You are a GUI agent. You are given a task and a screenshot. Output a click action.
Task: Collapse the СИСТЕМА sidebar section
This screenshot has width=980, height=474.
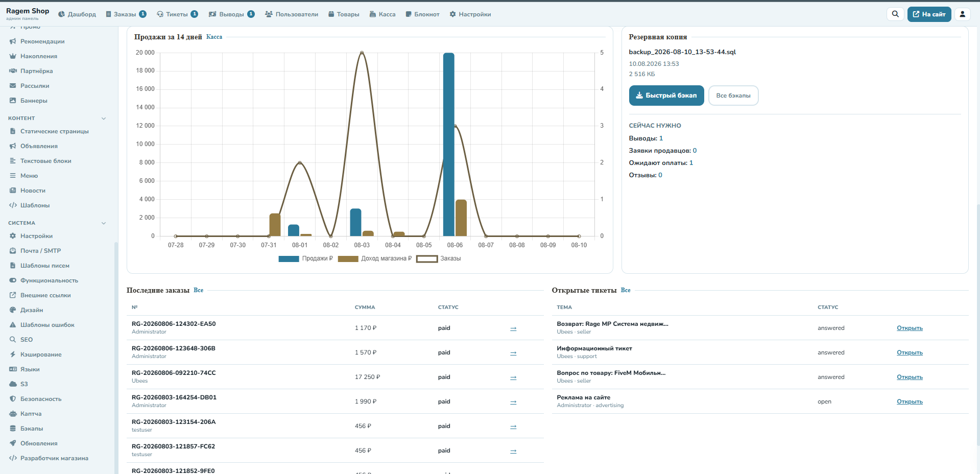(104, 223)
